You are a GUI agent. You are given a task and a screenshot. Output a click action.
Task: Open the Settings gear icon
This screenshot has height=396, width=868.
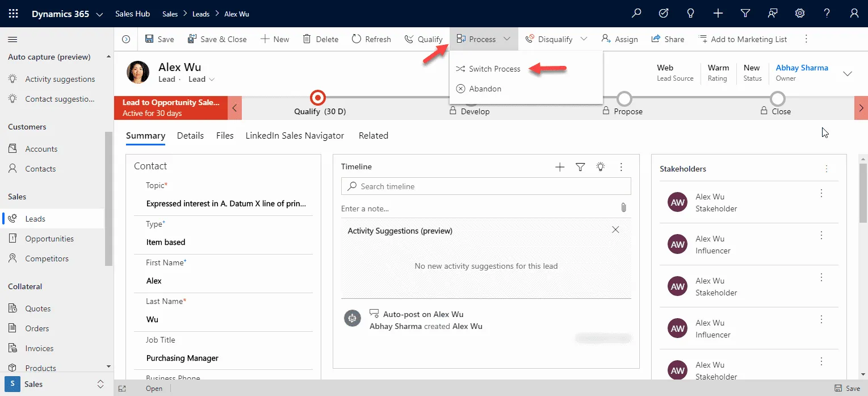(799, 13)
